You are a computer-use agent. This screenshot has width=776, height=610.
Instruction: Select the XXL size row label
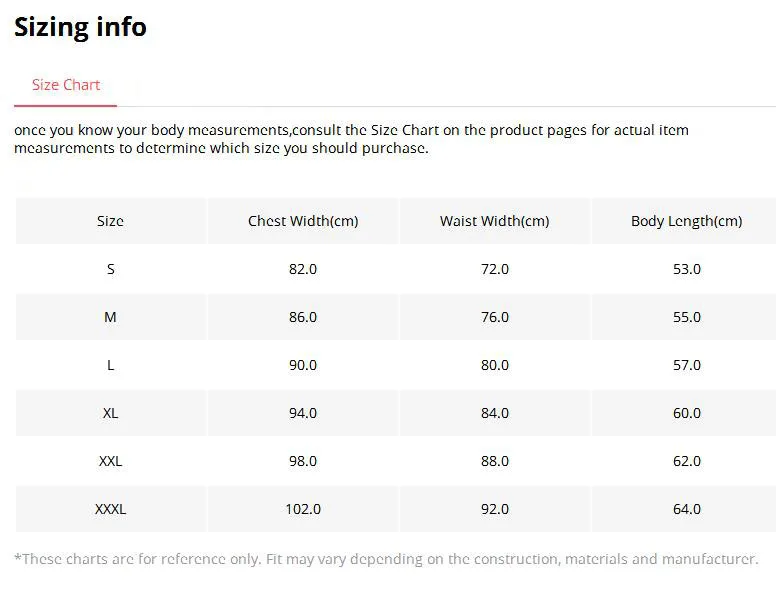coord(110,461)
